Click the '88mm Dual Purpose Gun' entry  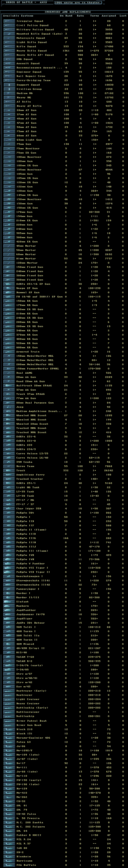(35, 403)
